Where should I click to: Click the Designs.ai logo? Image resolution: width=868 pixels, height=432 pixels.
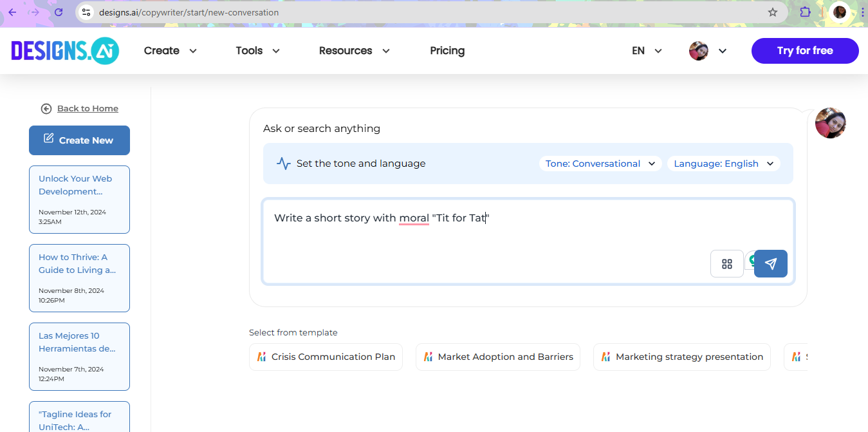(64, 50)
